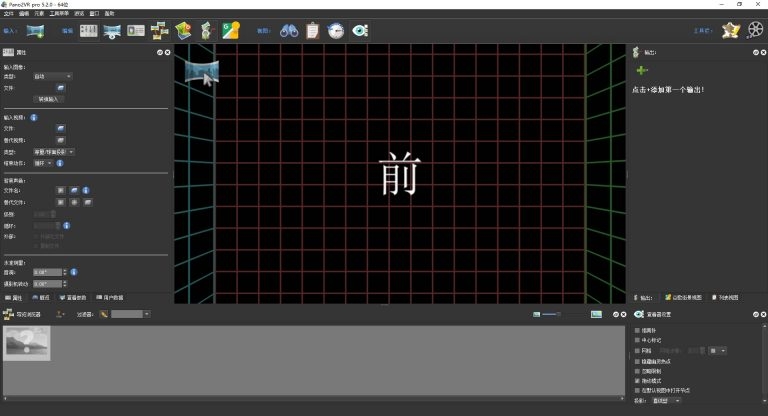Switch to Viewing Parameters tab in properties panel
This screenshot has height=416, width=768.
72,297
